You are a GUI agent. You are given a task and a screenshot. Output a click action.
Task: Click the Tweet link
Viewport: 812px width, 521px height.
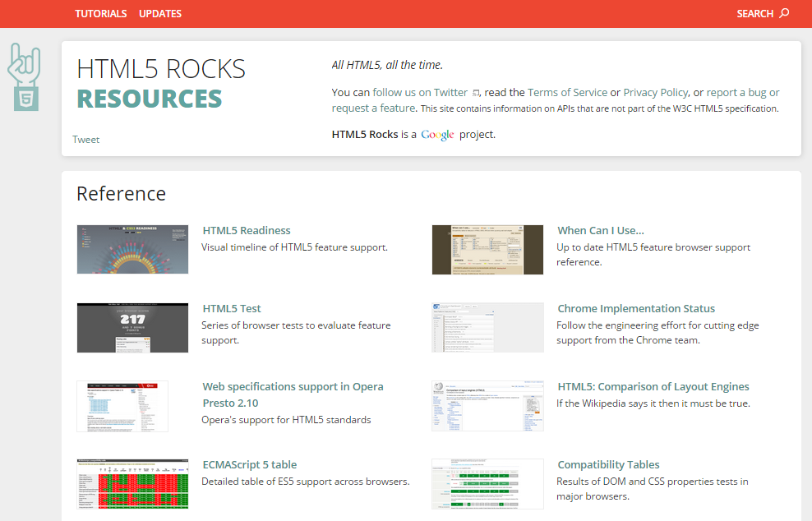pyautogui.click(x=86, y=140)
